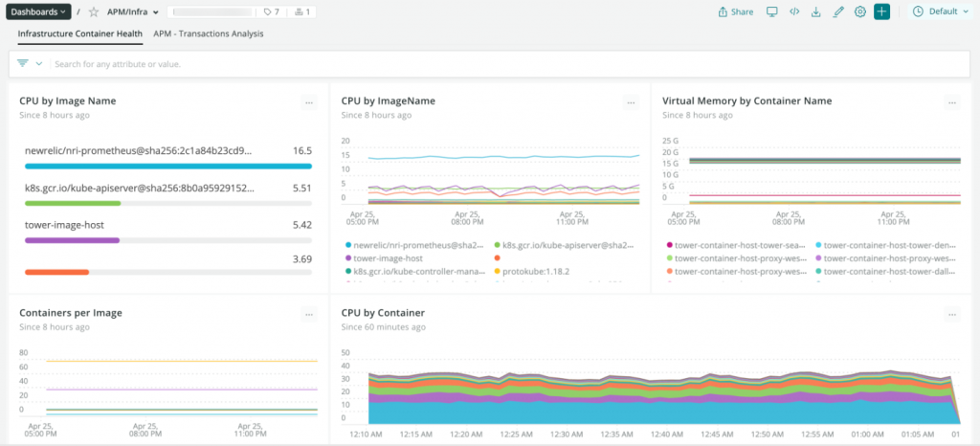Image resolution: width=980 pixels, height=446 pixels.
Task: Click the green plus add widget button
Action: coord(881,12)
